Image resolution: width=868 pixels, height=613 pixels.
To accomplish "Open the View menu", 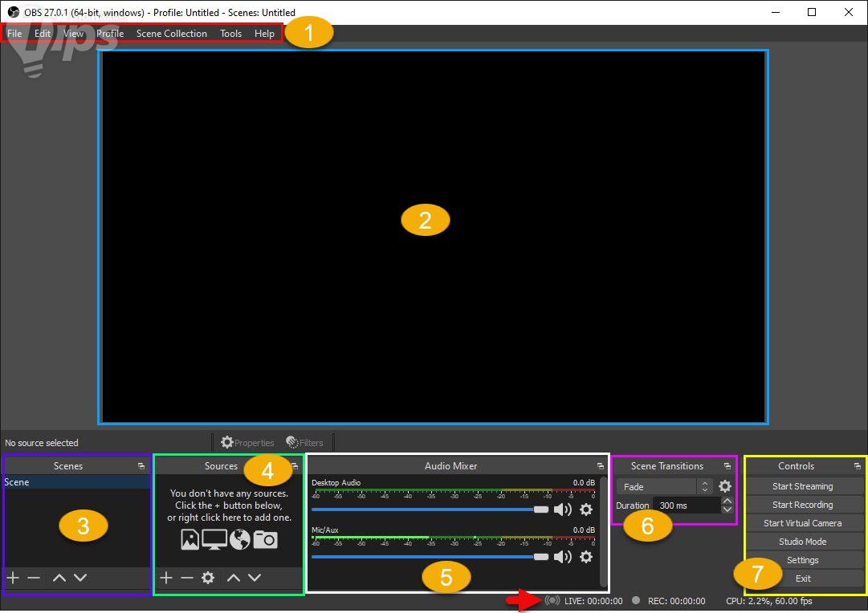I will (x=73, y=33).
